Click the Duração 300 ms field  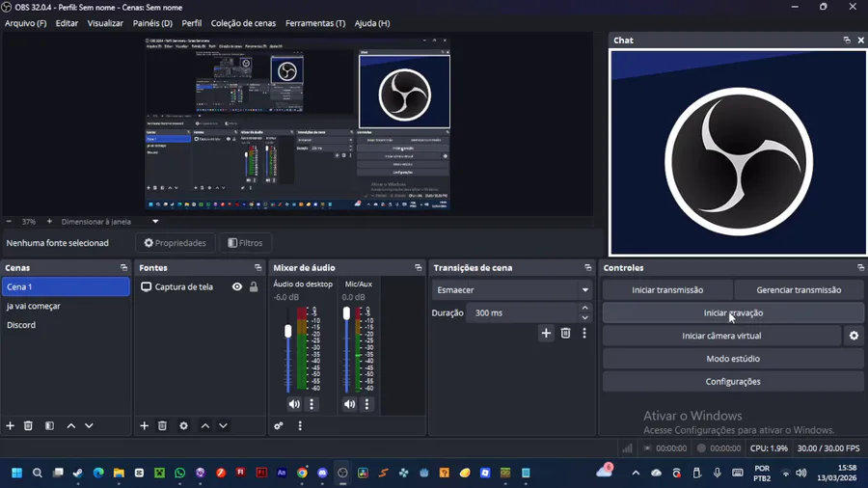pyautogui.click(x=523, y=312)
